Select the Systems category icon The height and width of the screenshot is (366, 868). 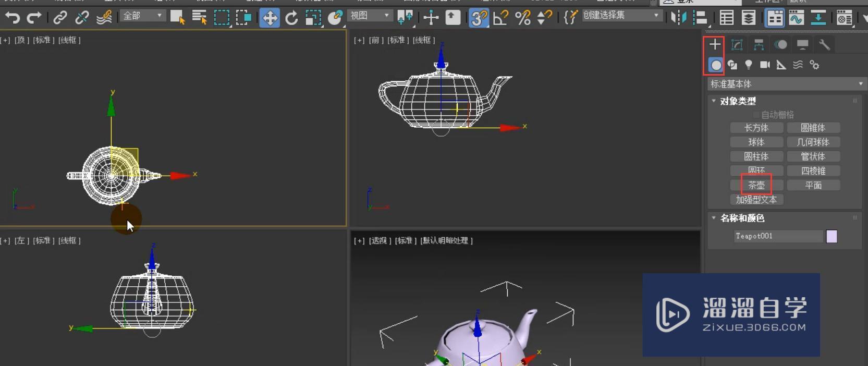[814, 65]
